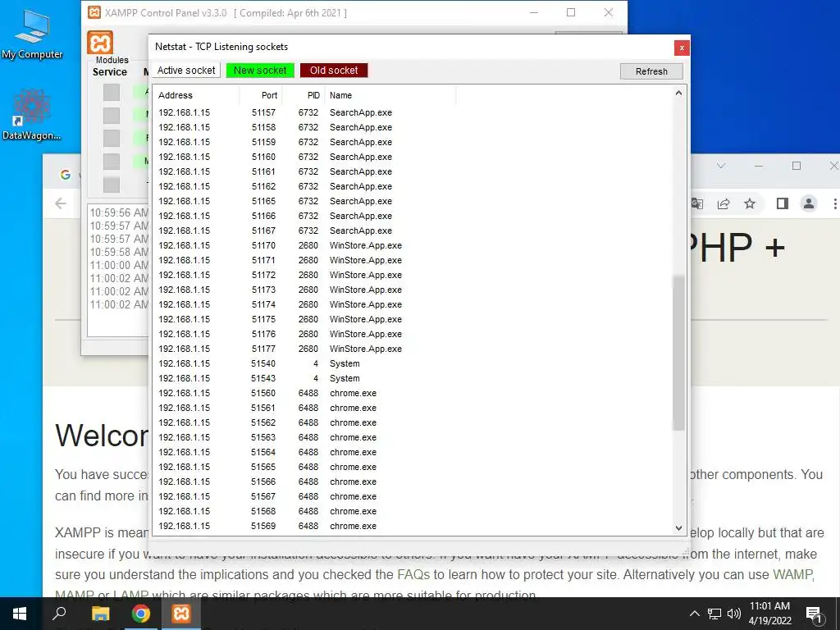Open Chrome three-dot menu
840x630 pixels.
tap(834, 203)
